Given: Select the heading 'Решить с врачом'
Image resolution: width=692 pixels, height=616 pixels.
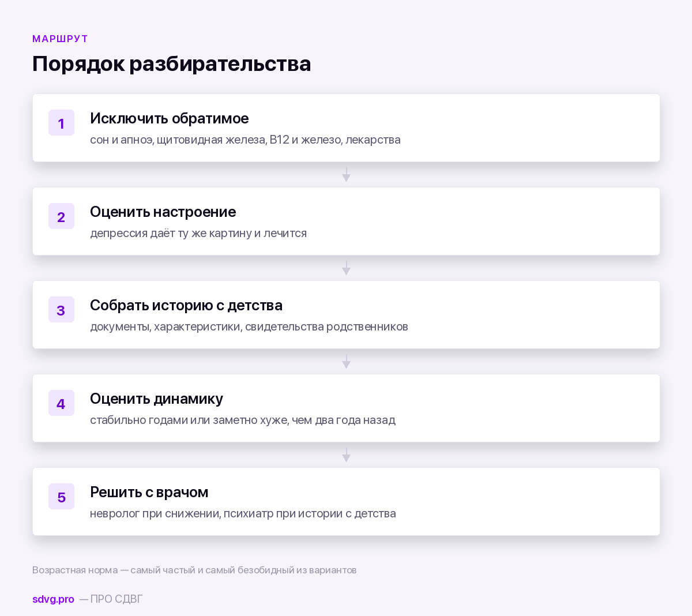Looking at the screenshot, I should (149, 492).
